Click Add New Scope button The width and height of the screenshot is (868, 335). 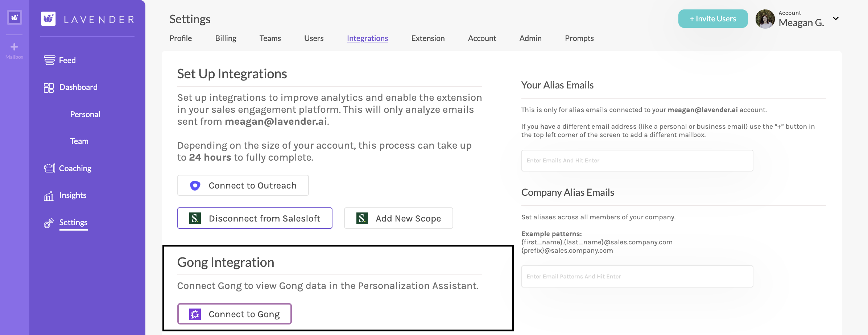(x=398, y=218)
